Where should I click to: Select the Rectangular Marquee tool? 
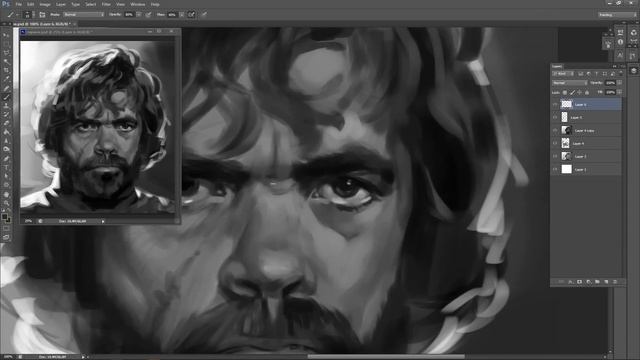tap(7, 44)
